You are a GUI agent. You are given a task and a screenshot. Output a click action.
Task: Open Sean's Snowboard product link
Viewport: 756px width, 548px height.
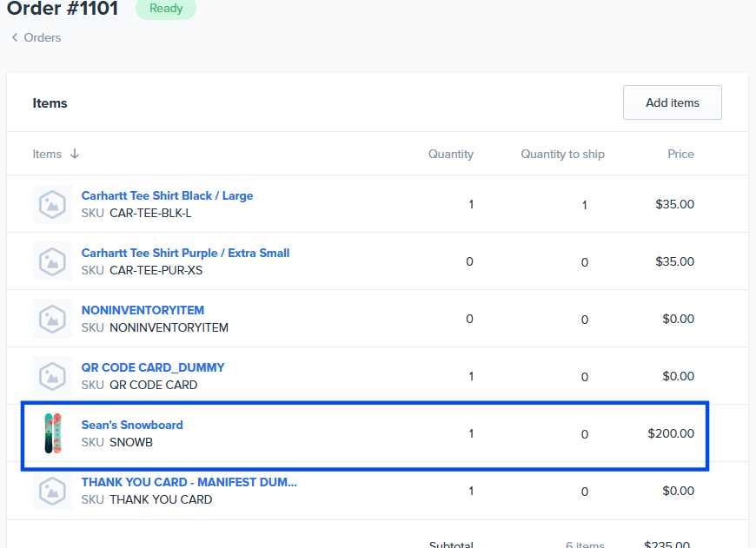coord(132,425)
